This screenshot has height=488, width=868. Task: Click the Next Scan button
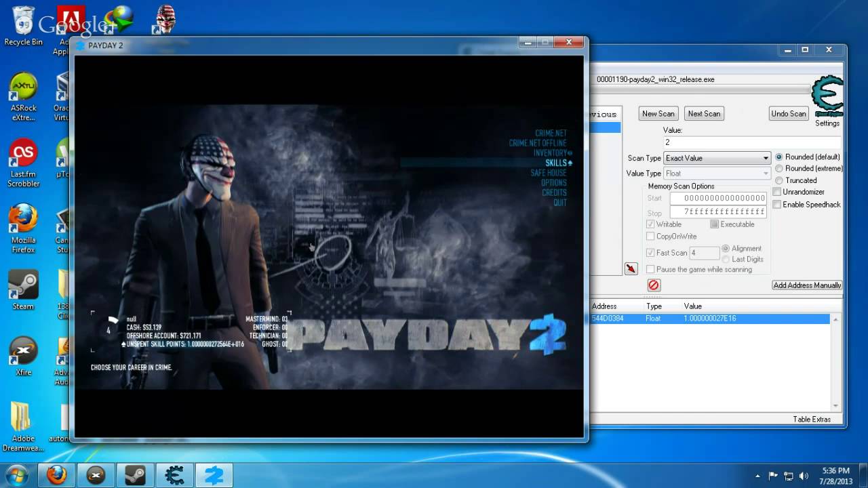point(704,114)
